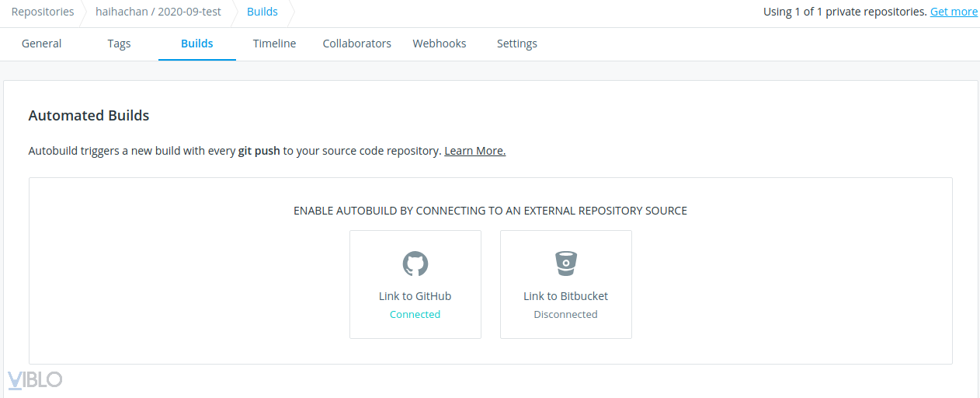
Task: Click the Link to Bitbucket label
Action: [566, 296]
